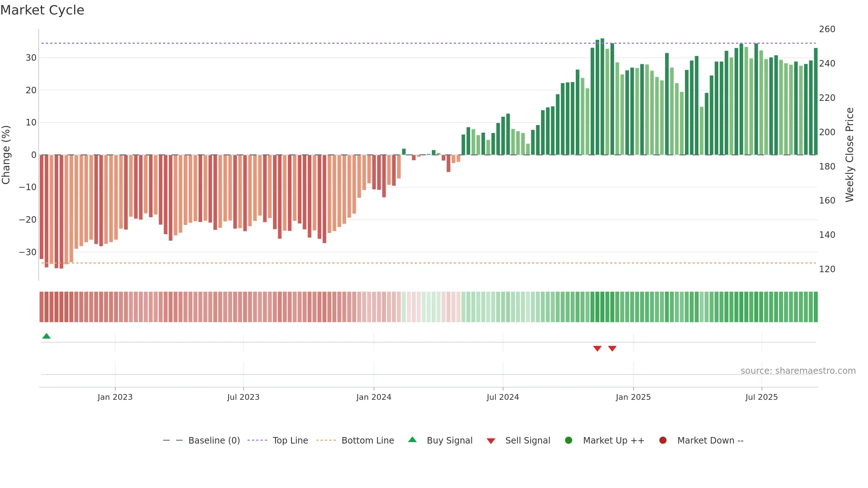Click the first red Sell Signal marker
Viewport: 868px width, 488px height.
tap(597, 348)
